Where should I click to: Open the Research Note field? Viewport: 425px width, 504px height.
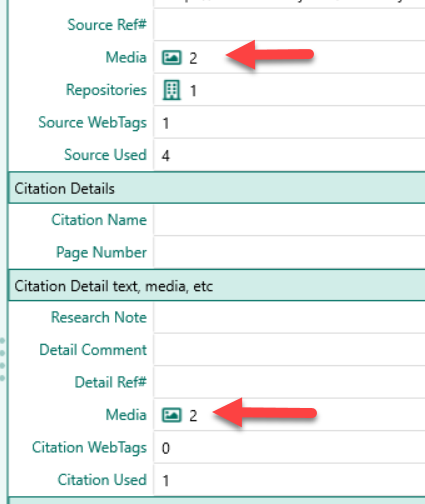point(289,317)
